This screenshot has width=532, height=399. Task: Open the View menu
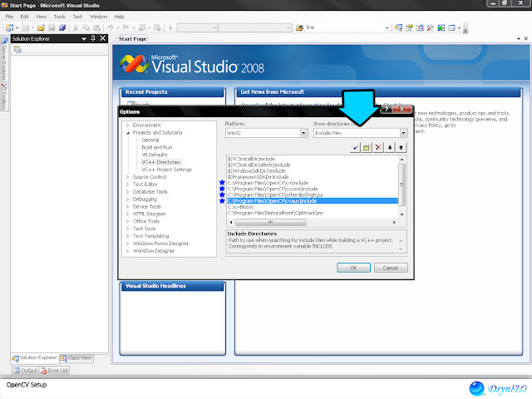42,17
